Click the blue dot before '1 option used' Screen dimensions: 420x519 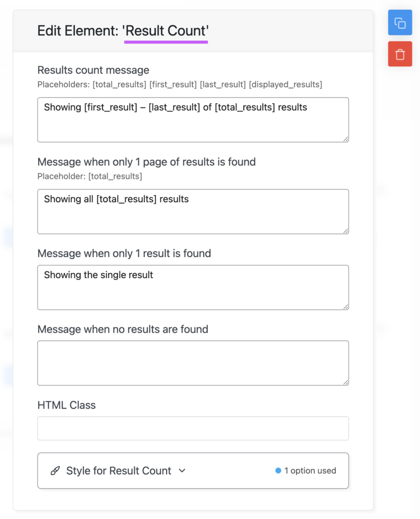pos(278,471)
